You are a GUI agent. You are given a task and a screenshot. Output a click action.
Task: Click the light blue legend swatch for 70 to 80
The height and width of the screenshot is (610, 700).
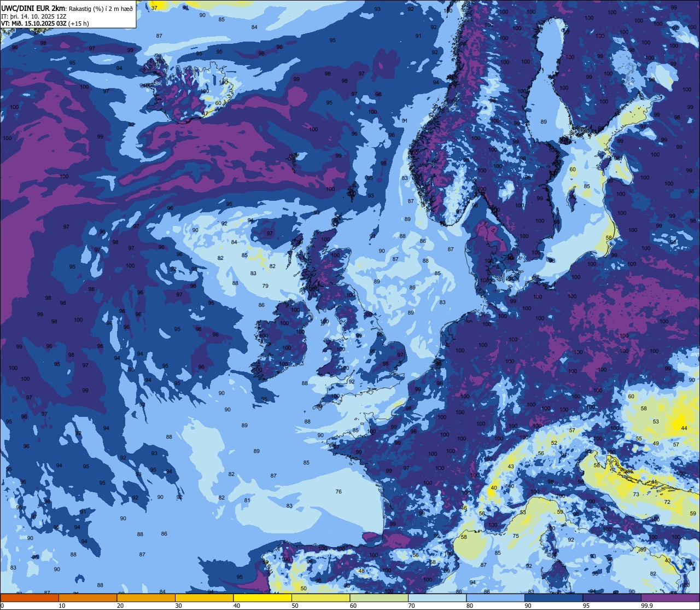coord(437,597)
